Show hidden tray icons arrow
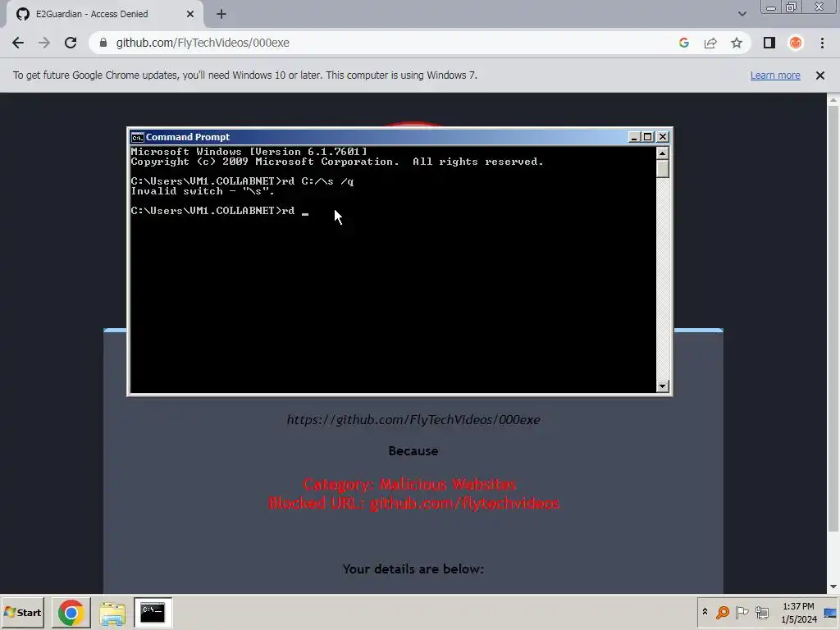The height and width of the screenshot is (630, 840). pos(705,612)
